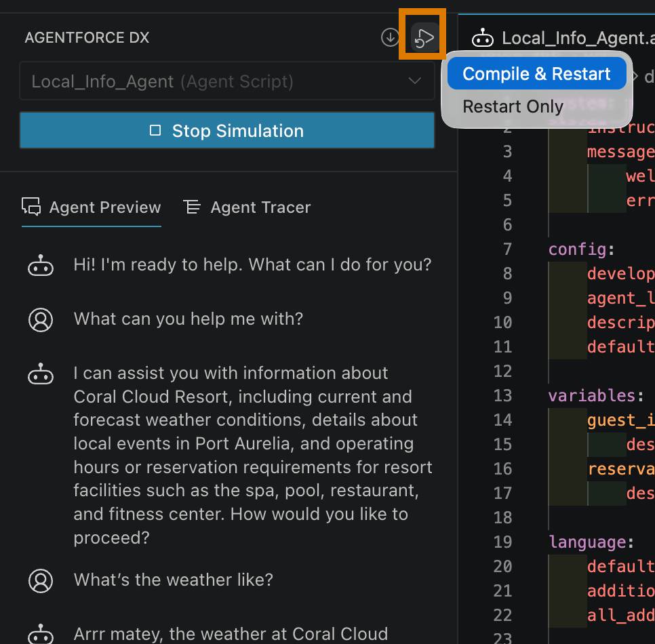
Task: Click user avatar beside weather question
Action: pos(41,581)
